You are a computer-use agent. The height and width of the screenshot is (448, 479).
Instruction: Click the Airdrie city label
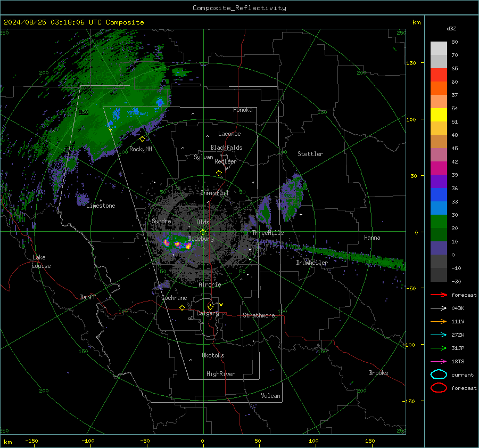(x=210, y=284)
